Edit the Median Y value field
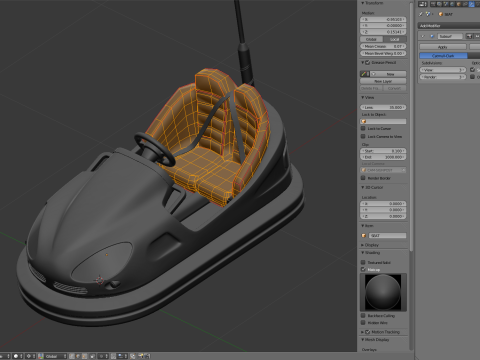 point(383,26)
